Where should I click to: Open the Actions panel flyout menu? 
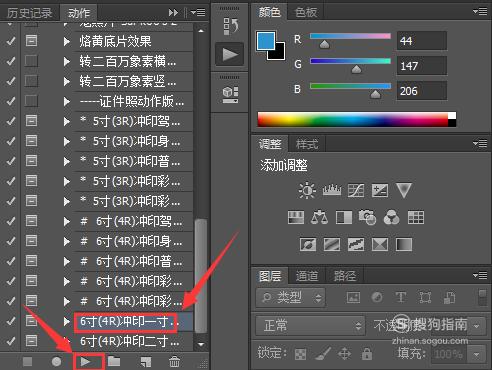click(198, 13)
